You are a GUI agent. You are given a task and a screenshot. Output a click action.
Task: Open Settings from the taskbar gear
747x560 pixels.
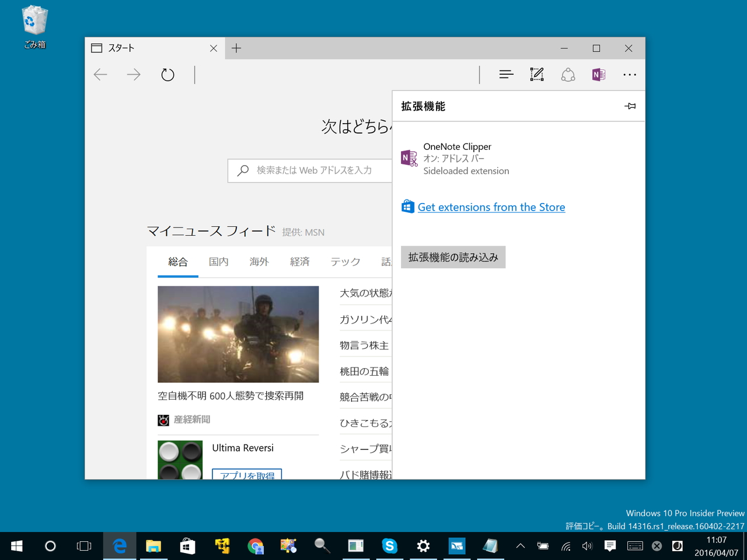[x=423, y=546]
